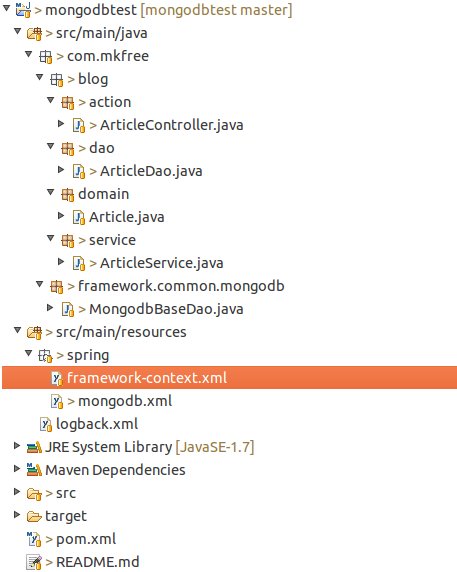The width and height of the screenshot is (457, 572).
Task: Click the mongodb.xml file icon
Action: point(57,401)
